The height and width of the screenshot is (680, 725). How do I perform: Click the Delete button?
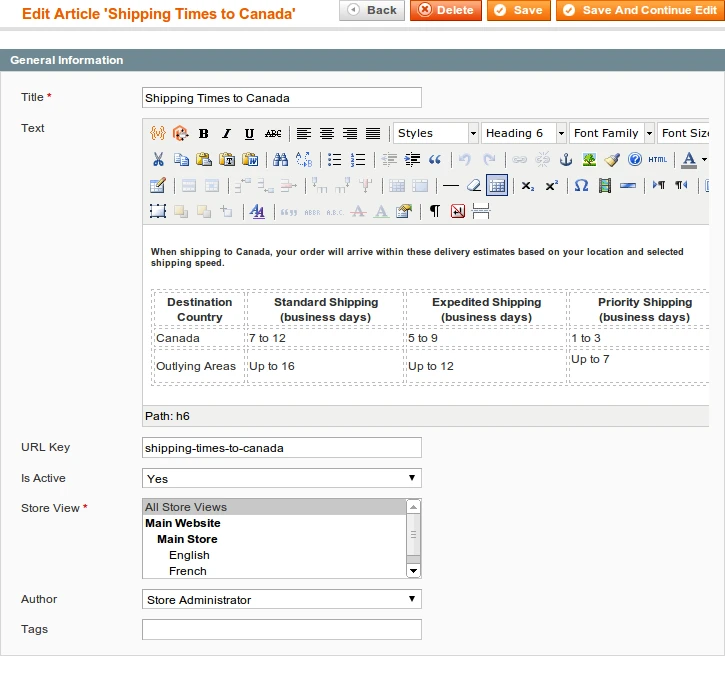tap(445, 10)
